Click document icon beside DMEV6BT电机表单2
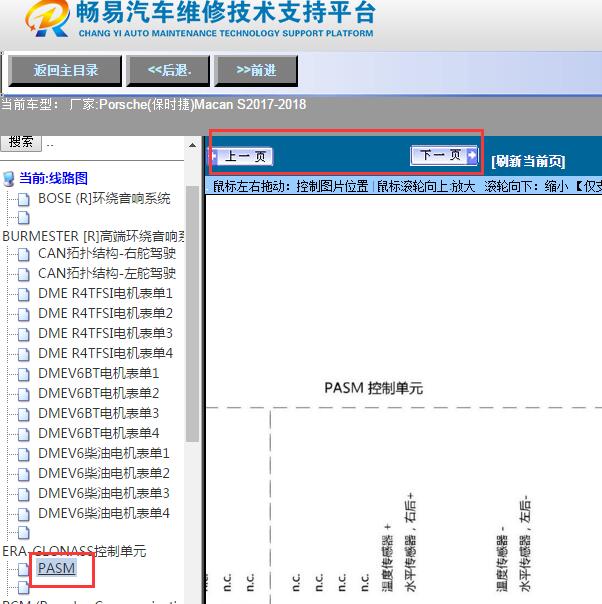 pyautogui.click(x=23, y=394)
